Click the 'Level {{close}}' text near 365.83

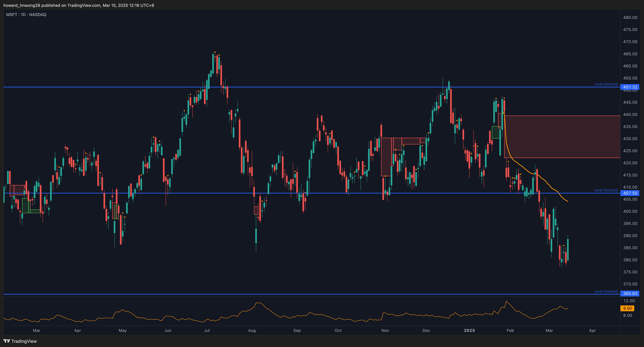(x=606, y=291)
